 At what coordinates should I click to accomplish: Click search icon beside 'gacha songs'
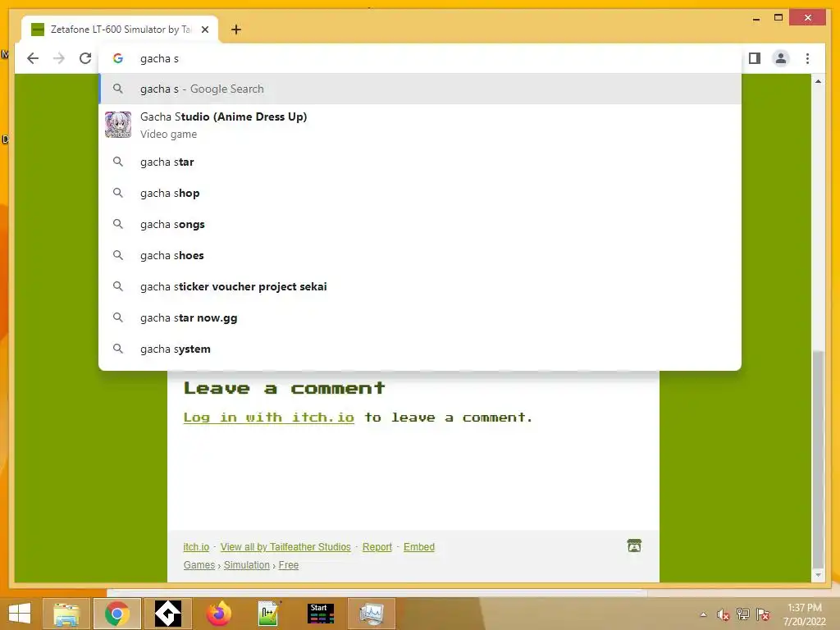click(118, 224)
